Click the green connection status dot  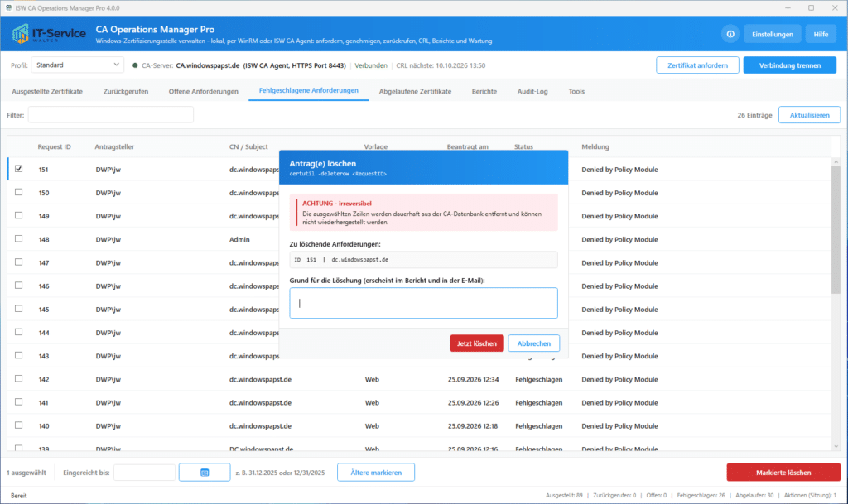coord(135,65)
